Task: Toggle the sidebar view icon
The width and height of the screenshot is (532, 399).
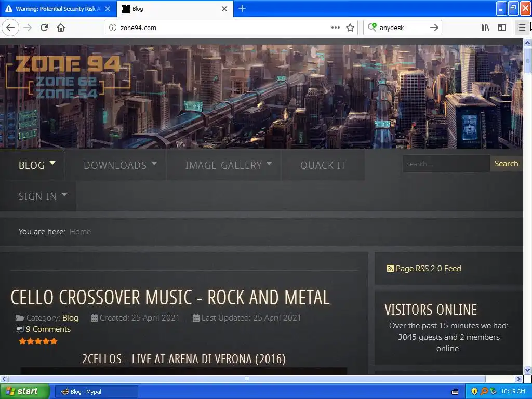Action: [x=502, y=28]
